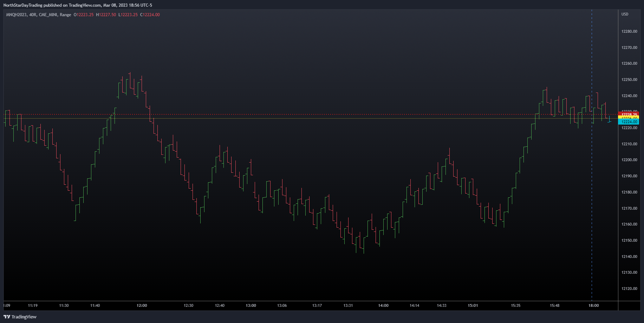Click the red 12228.25 price label
Image resolution: width=644 pixels, height=323 pixels.
click(x=629, y=114)
